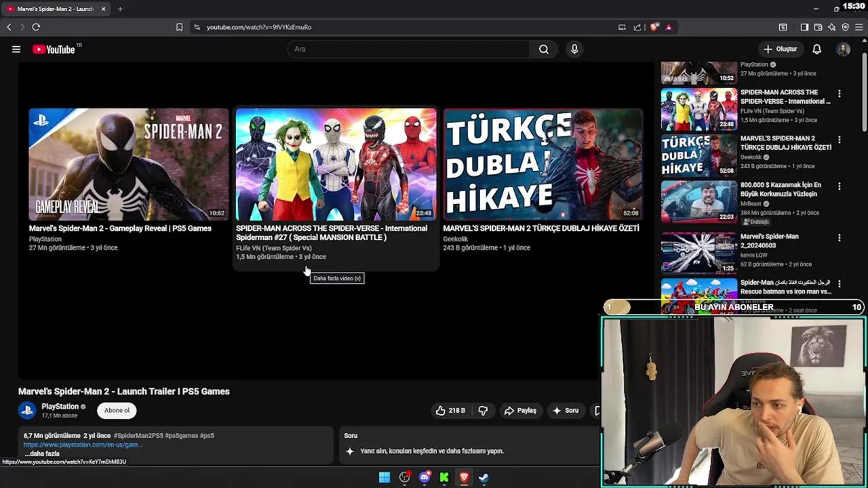Image resolution: width=868 pixels, height=488 pixels.
Task: Click the Ara search input field
Action: pyautogui.click(x=408, y=49)
